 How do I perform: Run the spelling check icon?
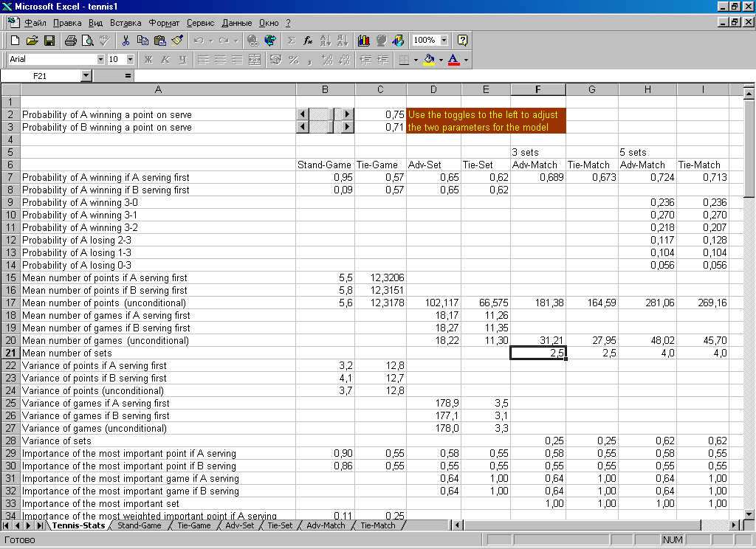pyautogui.click(x=105, y=41)
